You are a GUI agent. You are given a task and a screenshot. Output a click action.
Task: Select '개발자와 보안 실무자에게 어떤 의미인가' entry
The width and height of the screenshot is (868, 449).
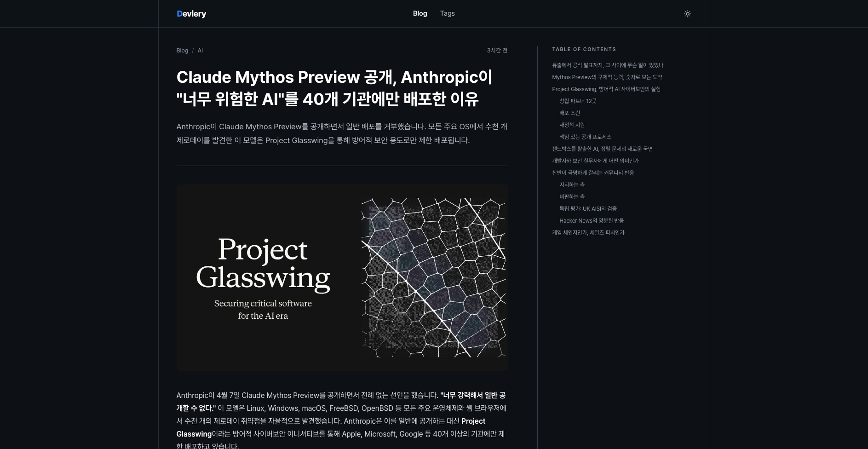[595, 161]
